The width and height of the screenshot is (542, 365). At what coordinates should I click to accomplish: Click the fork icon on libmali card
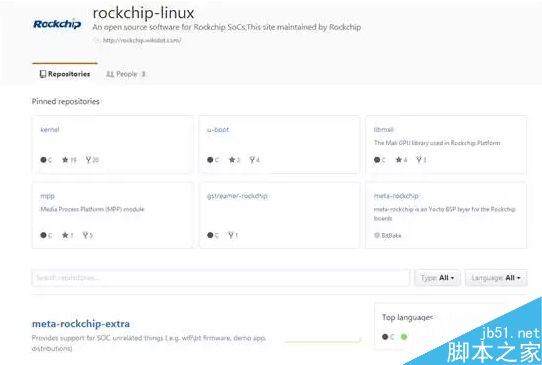[x=419, y=160]
